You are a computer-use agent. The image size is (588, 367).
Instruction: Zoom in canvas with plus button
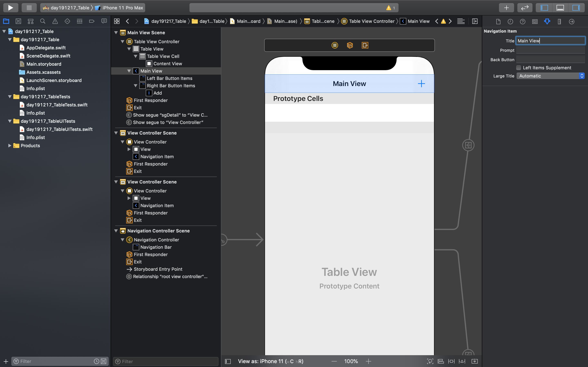(x=368, y=361)
